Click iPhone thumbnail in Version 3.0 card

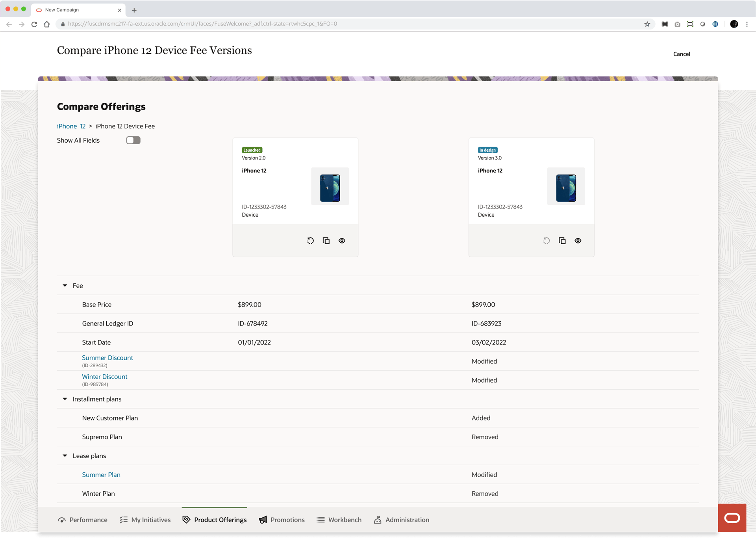[x=566, y=186]
